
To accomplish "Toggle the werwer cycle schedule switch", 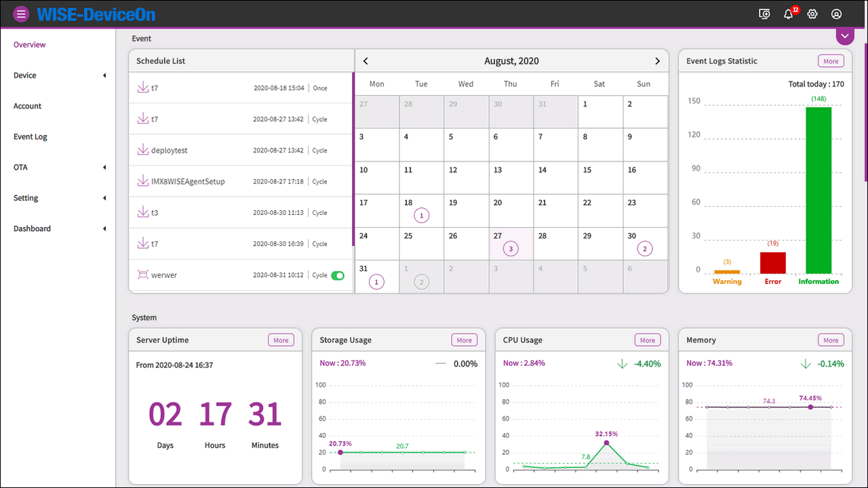I will coord(337,275).
